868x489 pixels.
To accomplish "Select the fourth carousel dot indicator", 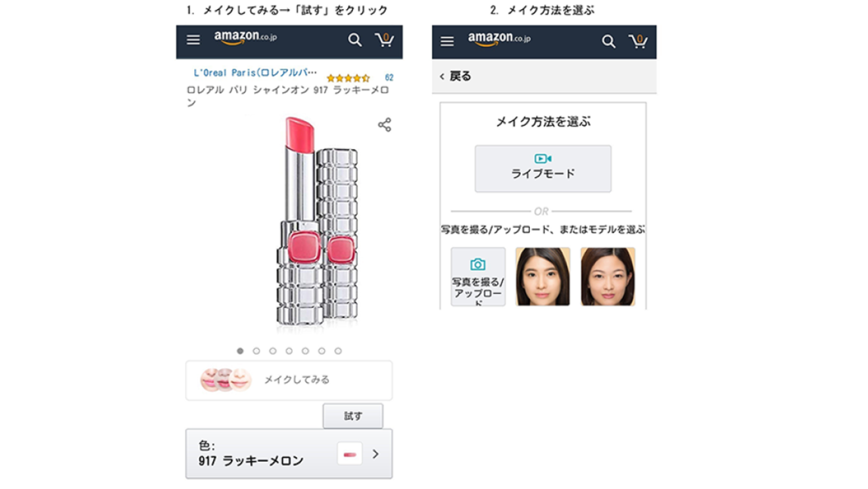I will click(x=289, y=351).
